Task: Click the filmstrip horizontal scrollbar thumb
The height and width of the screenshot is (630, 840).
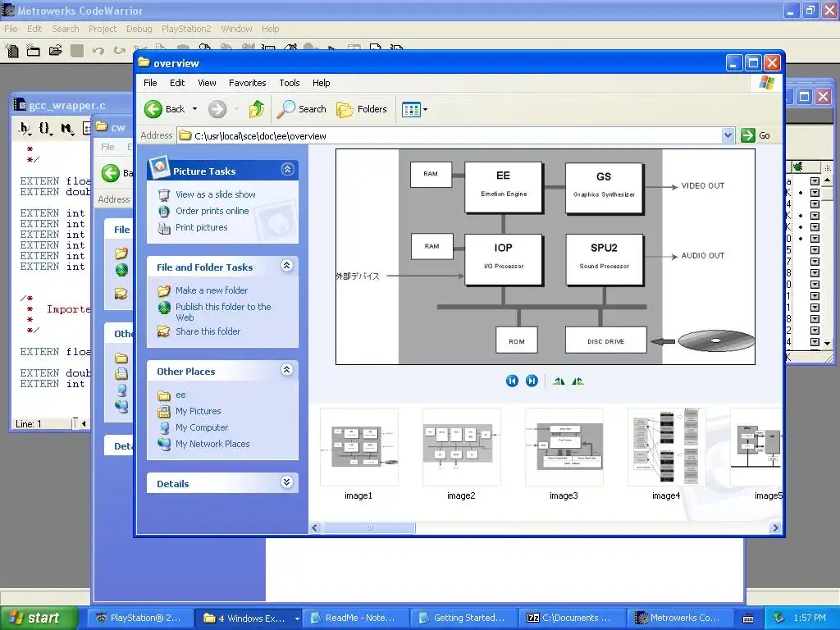Action: tap(368, 528)
